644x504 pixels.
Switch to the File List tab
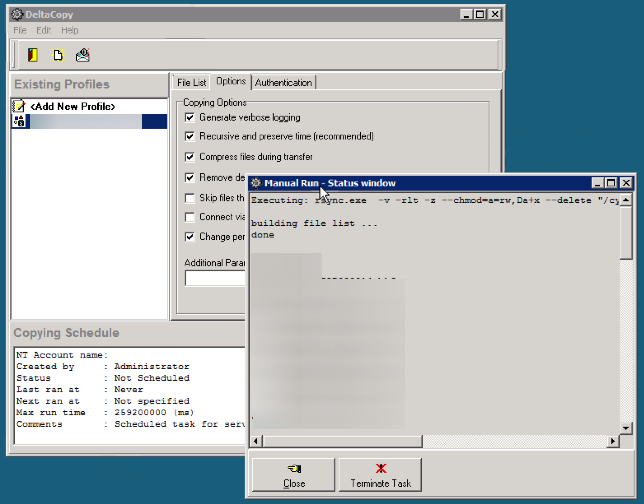(x=191, y=83)
